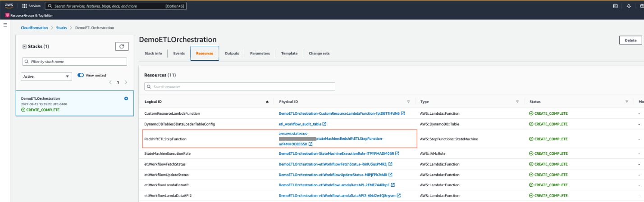Open the StateMachineExecutionRole physical ID link
The image size is (644, 202).
tap(336, 153)
